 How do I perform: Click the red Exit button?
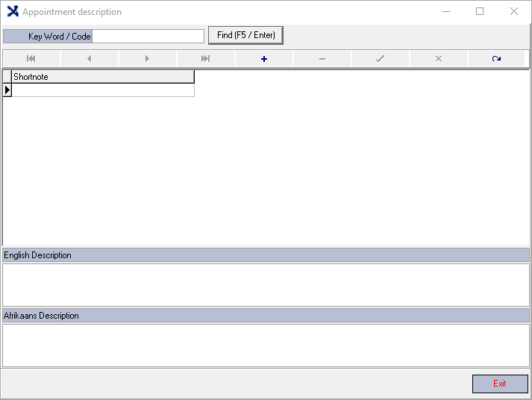tap(500, 384)
